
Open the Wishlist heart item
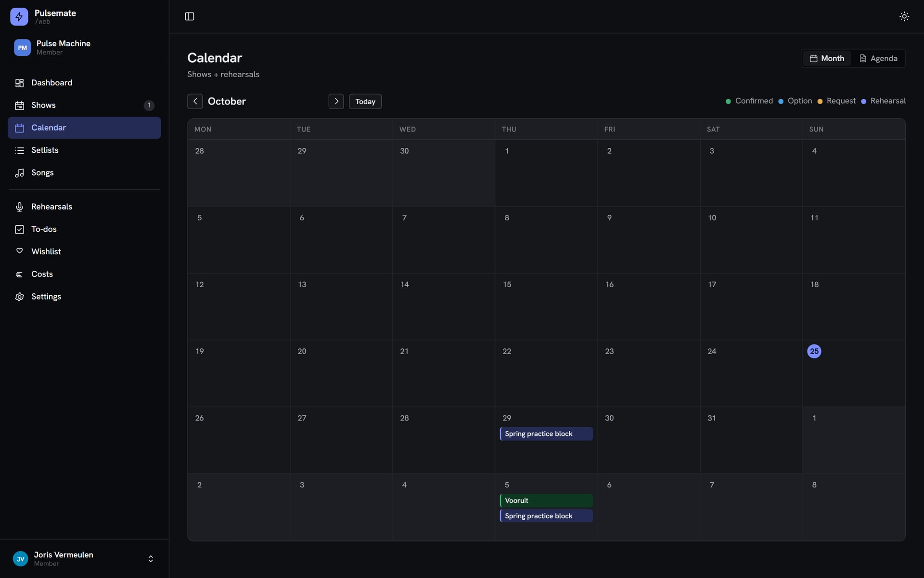(x=84, y=251)
